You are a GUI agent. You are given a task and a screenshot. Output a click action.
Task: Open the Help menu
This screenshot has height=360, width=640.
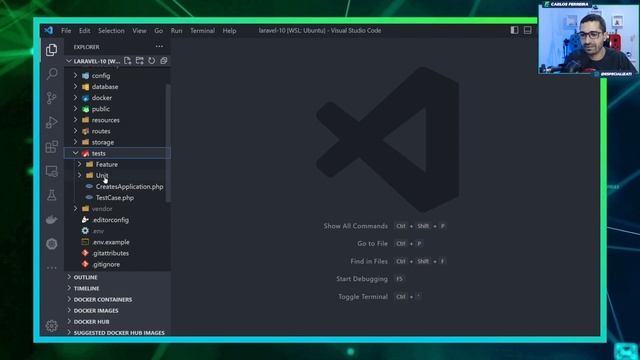tap(229, 31)
